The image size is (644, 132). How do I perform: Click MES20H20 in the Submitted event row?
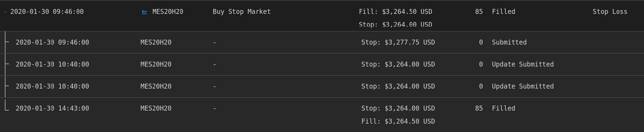156,42
